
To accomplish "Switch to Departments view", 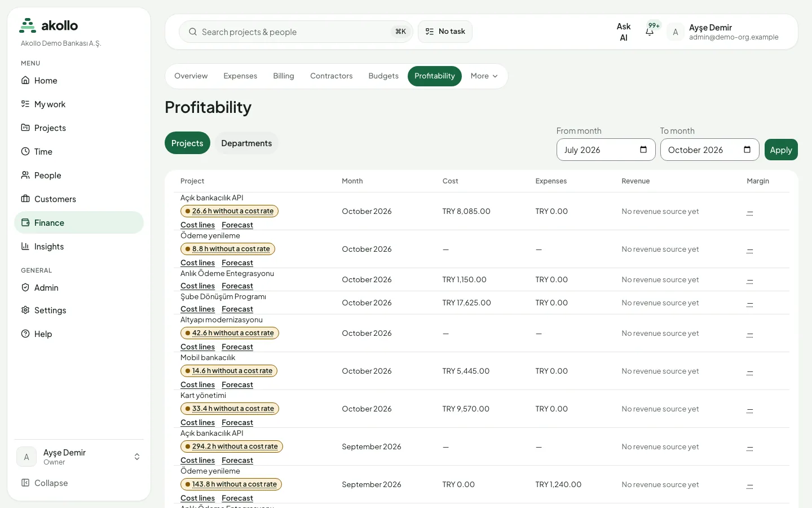I will pyautogui.click(x=246, y=143).
